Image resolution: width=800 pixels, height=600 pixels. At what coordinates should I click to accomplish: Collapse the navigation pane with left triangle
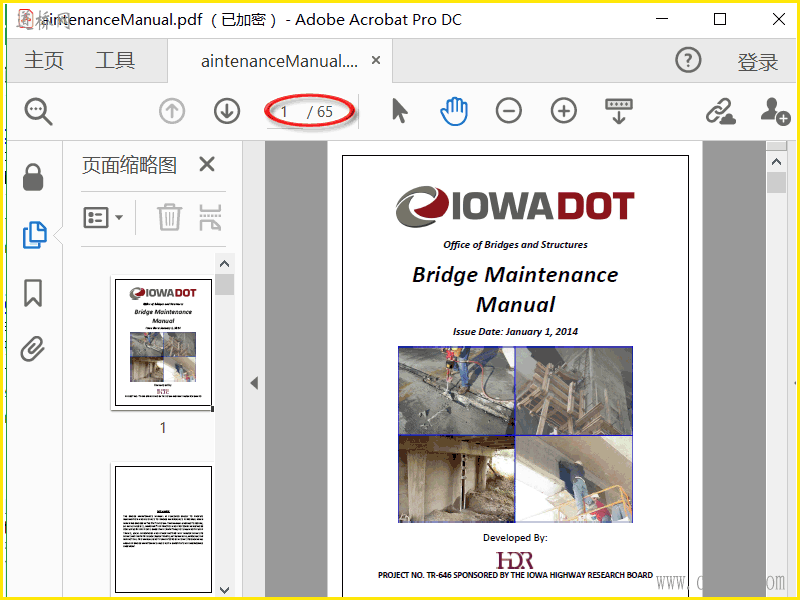254,383
